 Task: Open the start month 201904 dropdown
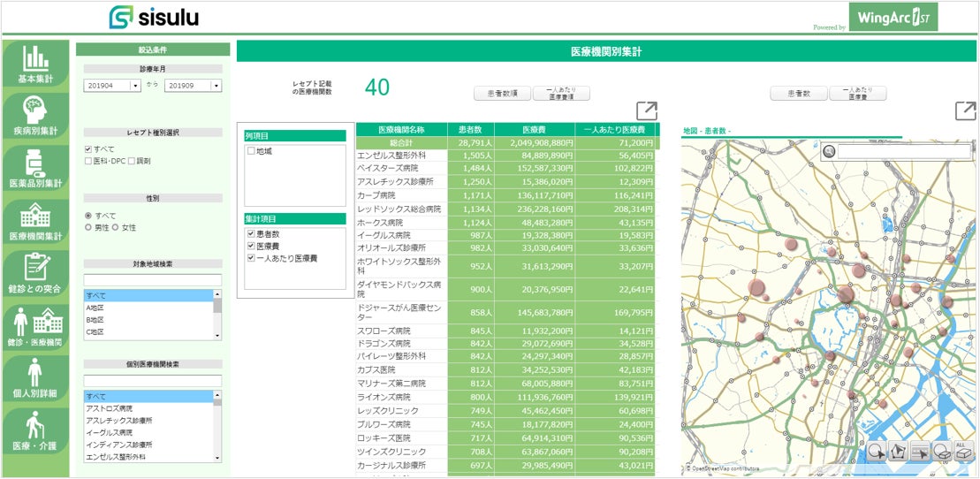click(x=135, y=86)
